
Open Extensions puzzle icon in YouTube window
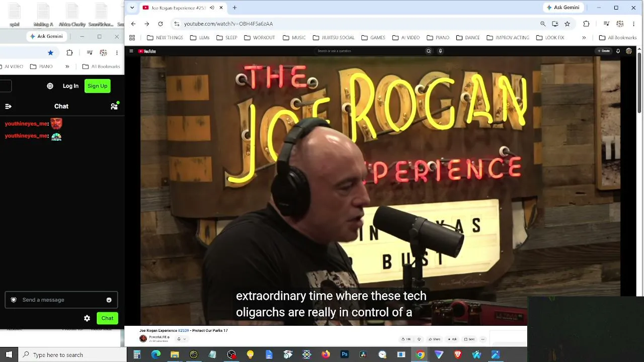[586, 24]
